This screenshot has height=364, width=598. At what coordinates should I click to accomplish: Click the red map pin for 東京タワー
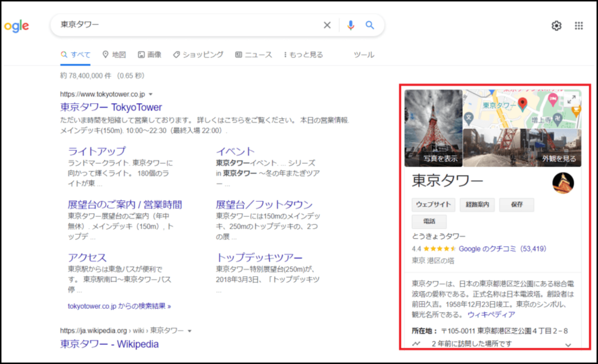point(522,104)
